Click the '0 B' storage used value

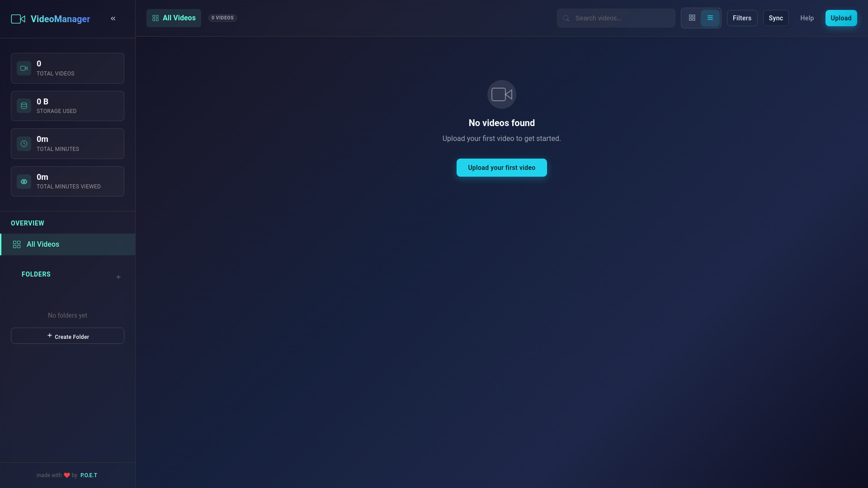tap(42, 102)
